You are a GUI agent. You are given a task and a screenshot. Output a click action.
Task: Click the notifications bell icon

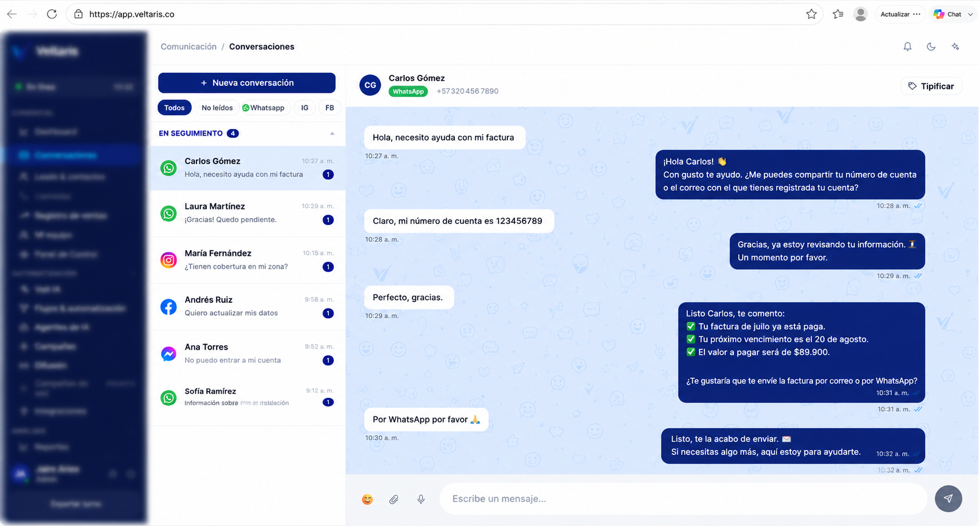(x=907, y=47)
